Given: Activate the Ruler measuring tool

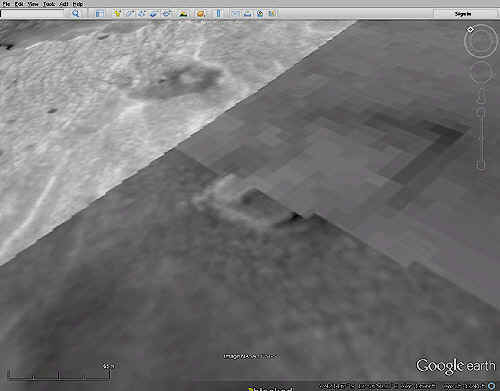Looking at the screenshot, I should pyautogui.click(x=218, y=13).
